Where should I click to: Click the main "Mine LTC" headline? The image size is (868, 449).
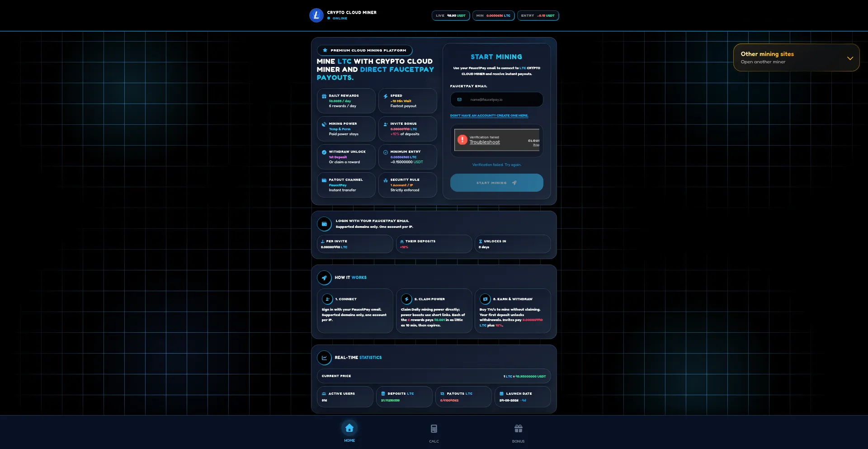coord(375,70)
